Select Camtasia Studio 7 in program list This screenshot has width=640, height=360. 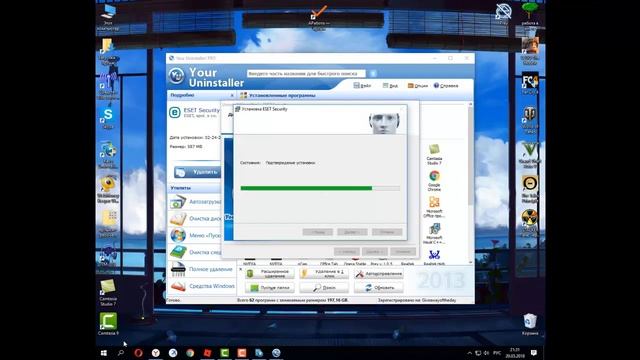434,155
